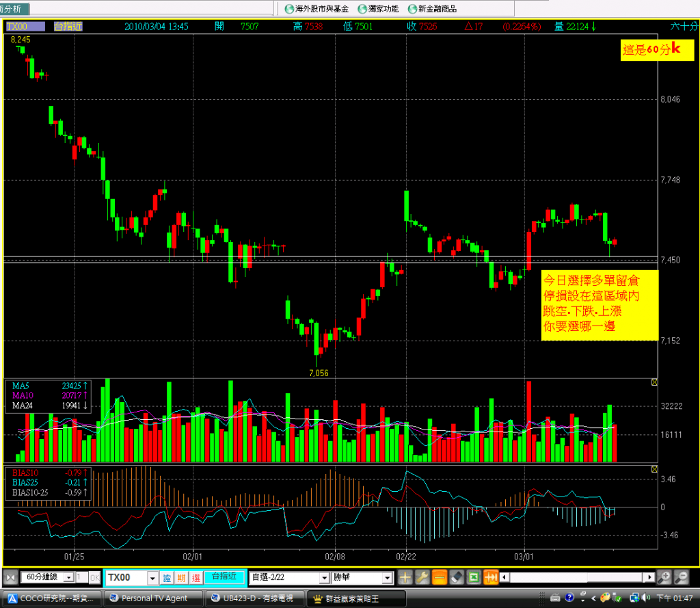Click the volume speaker icon in system tray
This screenshot has width=700, height=608.
(x=646, y=597)
